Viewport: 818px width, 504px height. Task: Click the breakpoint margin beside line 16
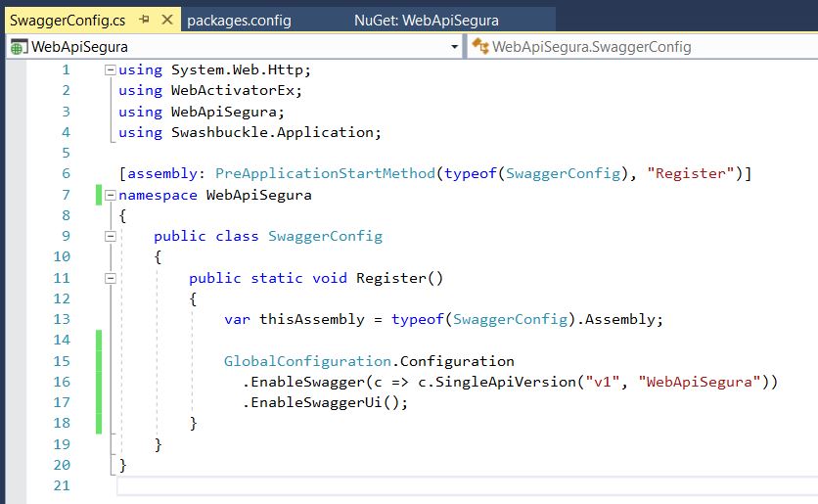(14, 382)
